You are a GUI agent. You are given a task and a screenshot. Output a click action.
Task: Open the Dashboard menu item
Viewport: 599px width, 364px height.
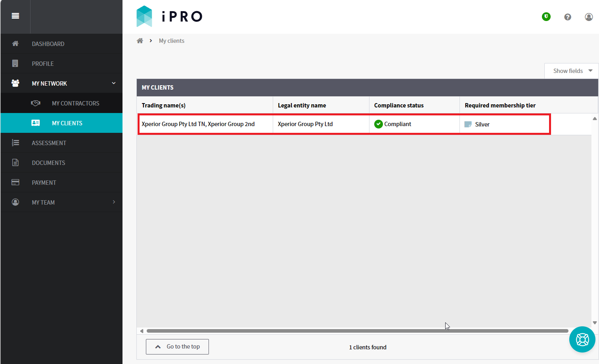tap(61, 44)
